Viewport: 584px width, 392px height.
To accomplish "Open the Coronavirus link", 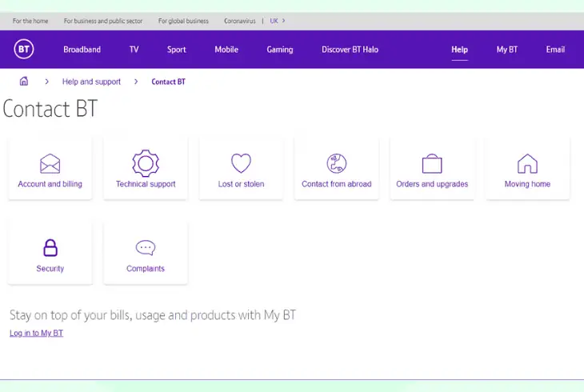I will 240,21.
